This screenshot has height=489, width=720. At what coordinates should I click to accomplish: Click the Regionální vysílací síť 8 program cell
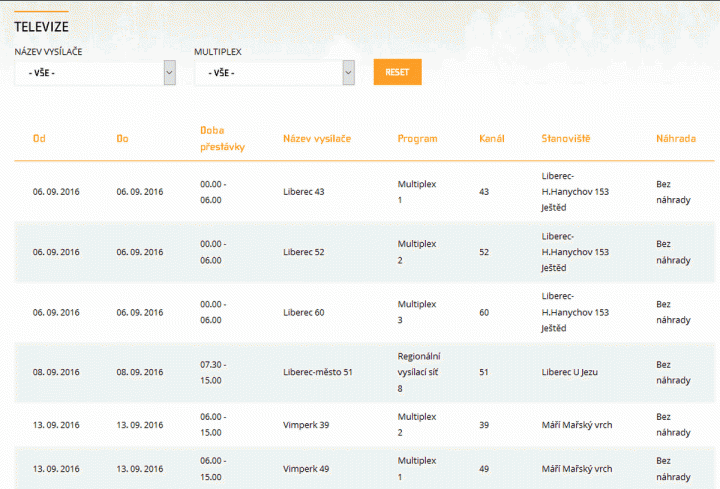pos(419,372)
